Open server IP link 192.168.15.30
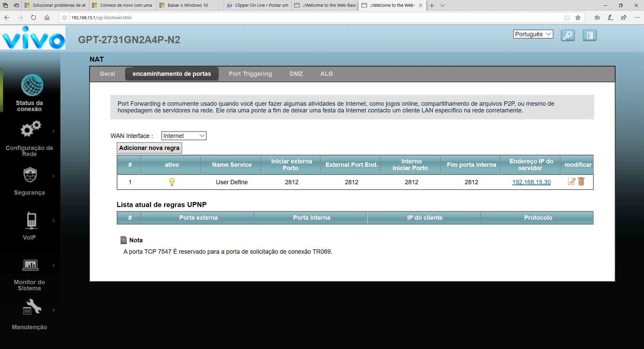644x349 pixels. 531,182
